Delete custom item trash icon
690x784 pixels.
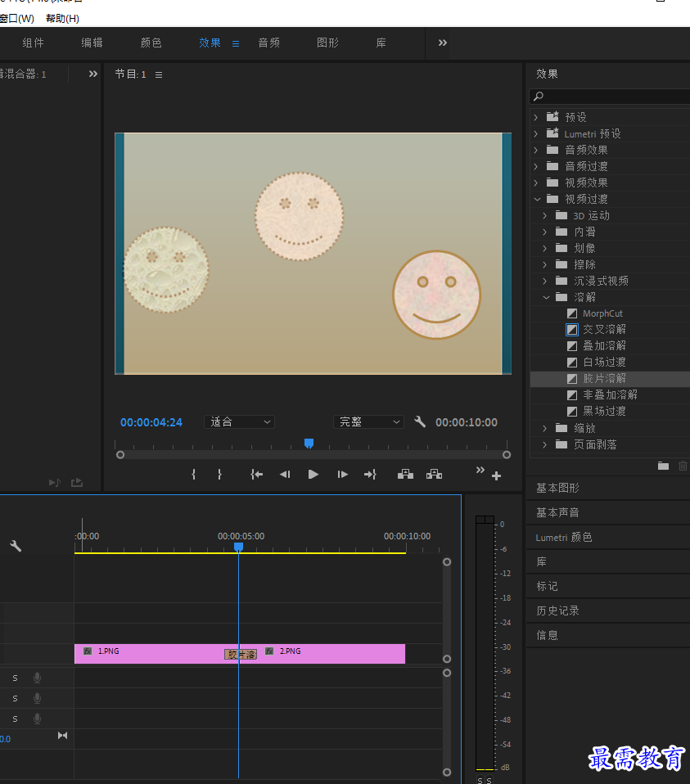coord(683,466)
